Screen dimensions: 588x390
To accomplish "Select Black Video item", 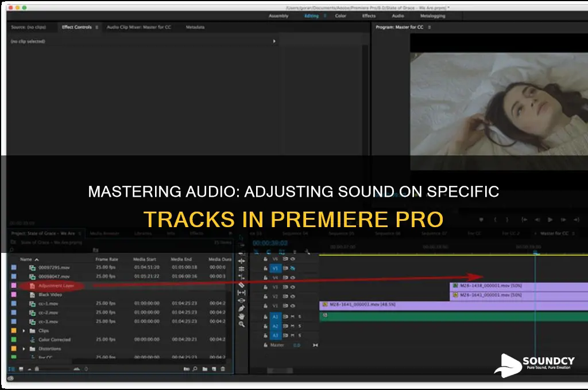I will [51, 294].
